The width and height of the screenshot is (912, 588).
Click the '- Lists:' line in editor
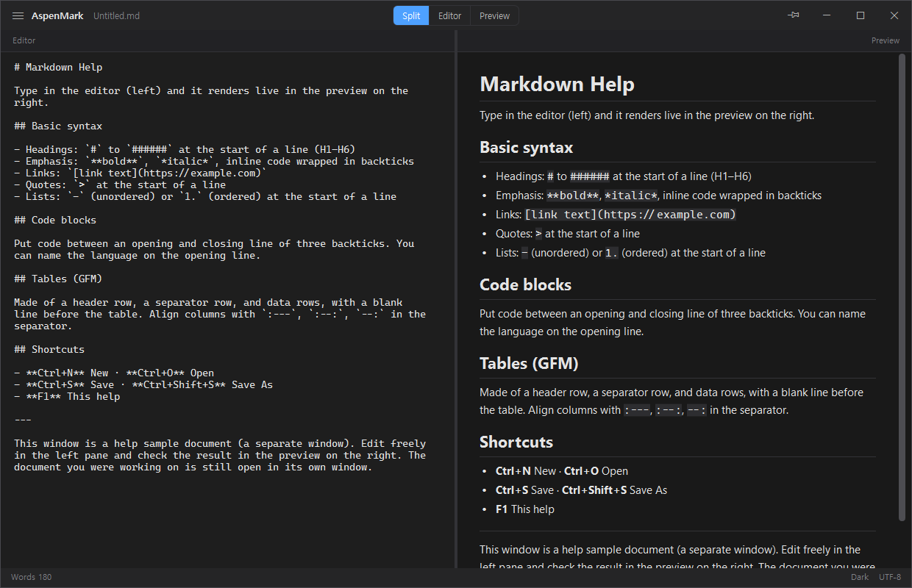point(205,196)
